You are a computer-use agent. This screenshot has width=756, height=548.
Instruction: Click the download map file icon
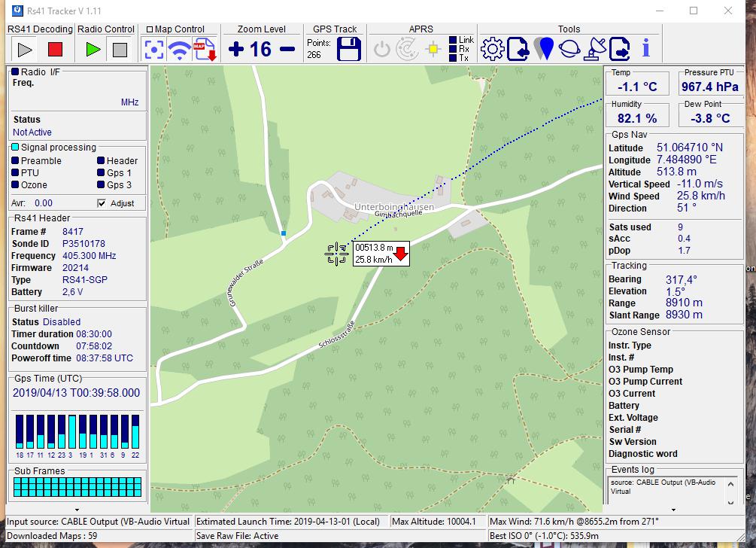coord(204,50)
